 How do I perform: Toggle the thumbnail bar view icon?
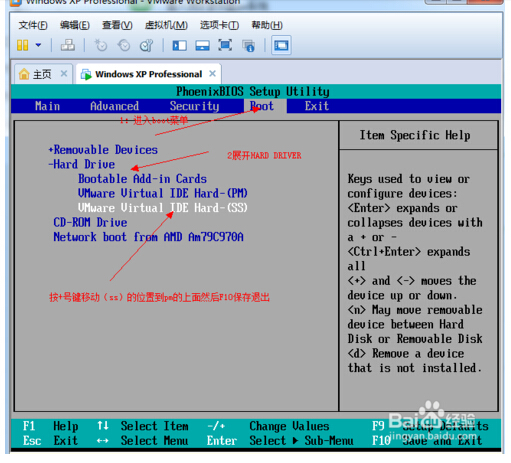(x=202, y=45)
